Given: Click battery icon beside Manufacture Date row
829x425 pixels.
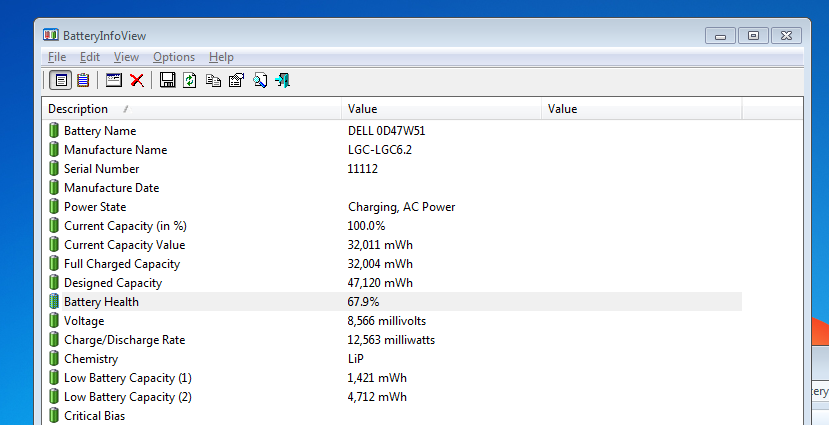Looking at the screenshot, I should [53, 187].
